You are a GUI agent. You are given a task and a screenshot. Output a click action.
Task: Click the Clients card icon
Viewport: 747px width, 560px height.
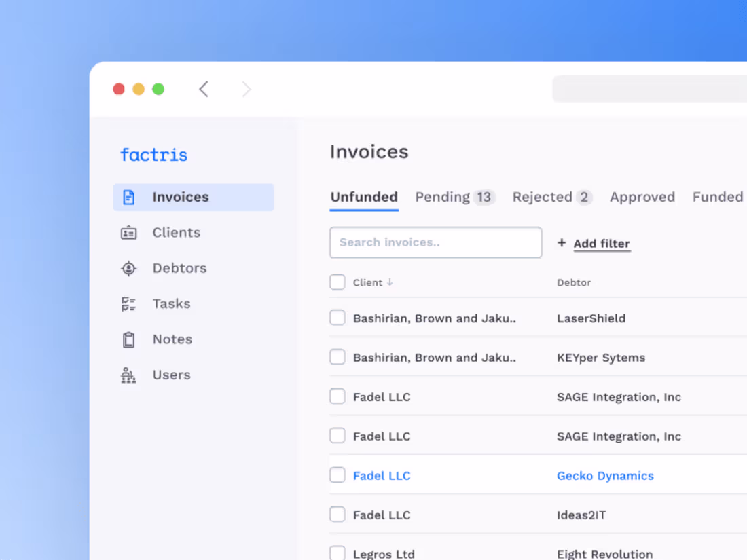pos(128,232)
